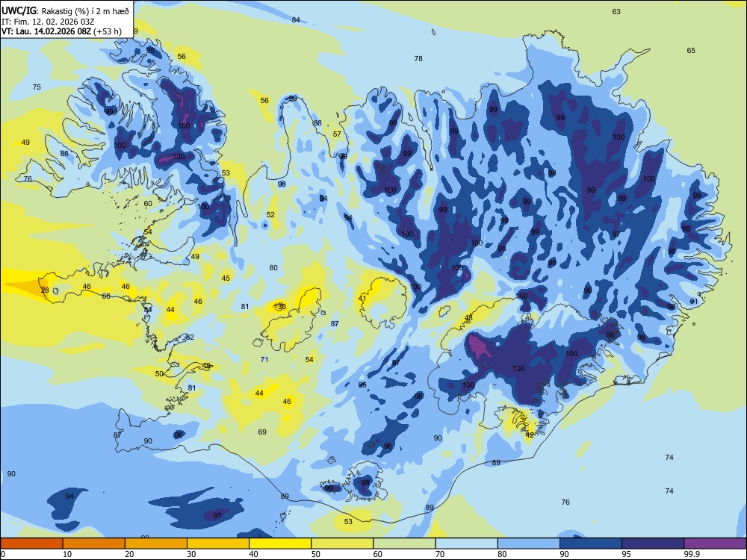The height and width of the screenshot is (560, 747).
Task: Select the purple legend band above 99.9
Action: tap(715, 544)
